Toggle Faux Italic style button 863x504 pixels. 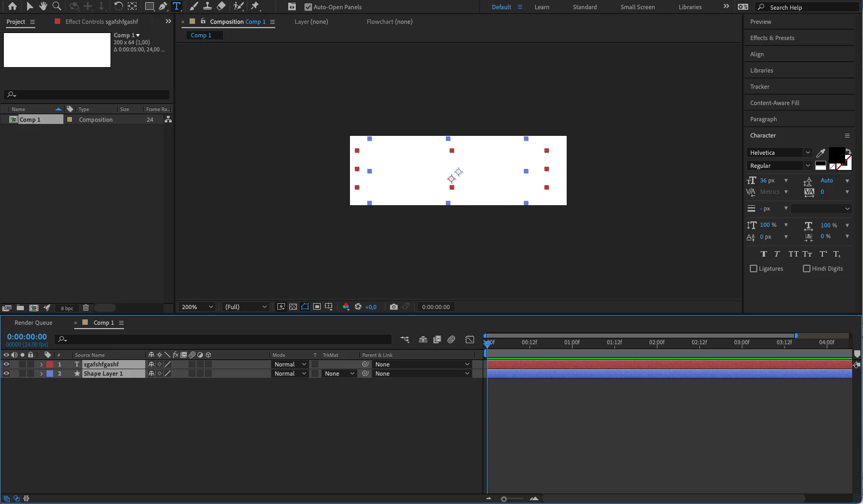tap(777, 254)
